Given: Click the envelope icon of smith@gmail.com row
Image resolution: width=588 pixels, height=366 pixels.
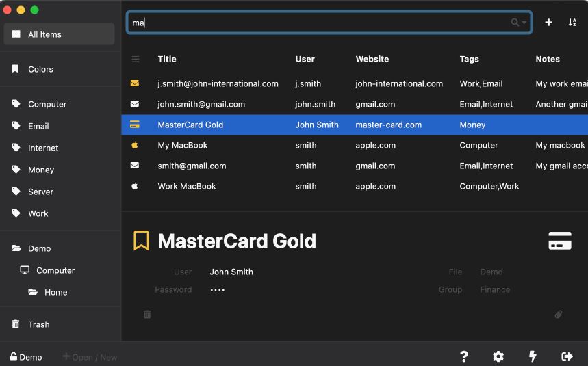Looking at the screenshot, I should tap(135, 166).
